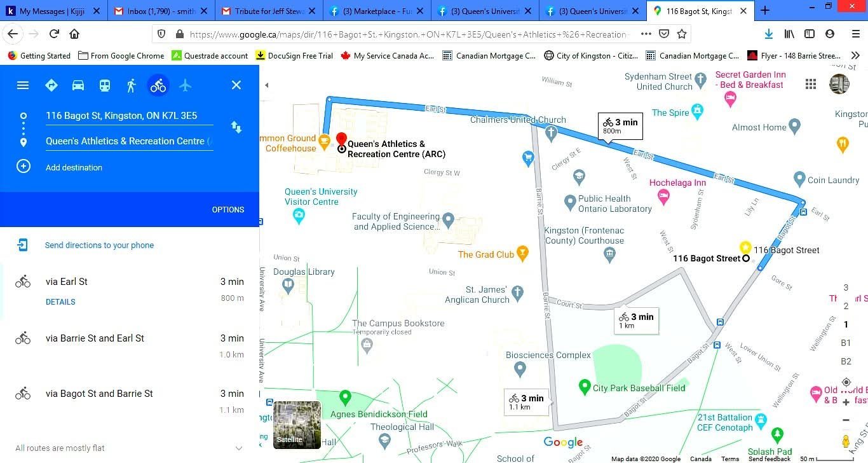Select cycling mode toggle
The image size is (868, 463).
pyautogui.click(x=158, y=85)
